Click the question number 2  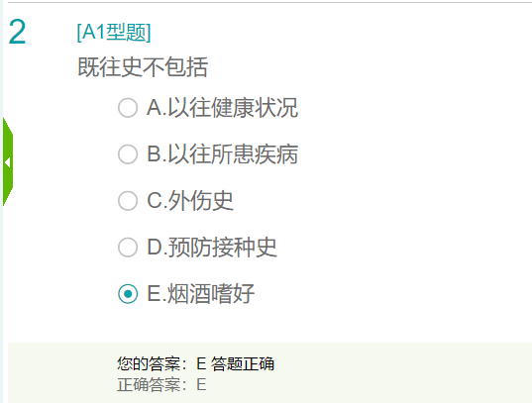pyautogui.click(x=17, y=32)
